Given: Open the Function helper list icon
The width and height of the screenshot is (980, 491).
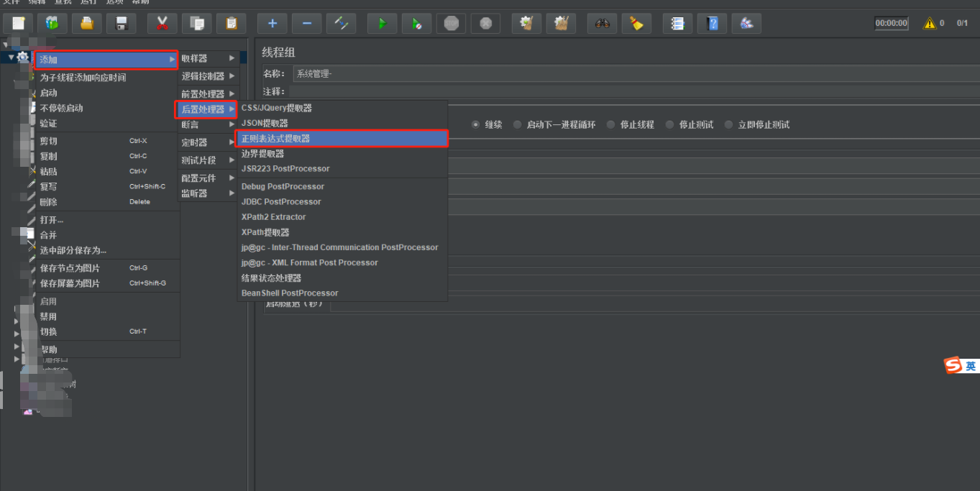Looking at the screenshot, I should point(678,23).
